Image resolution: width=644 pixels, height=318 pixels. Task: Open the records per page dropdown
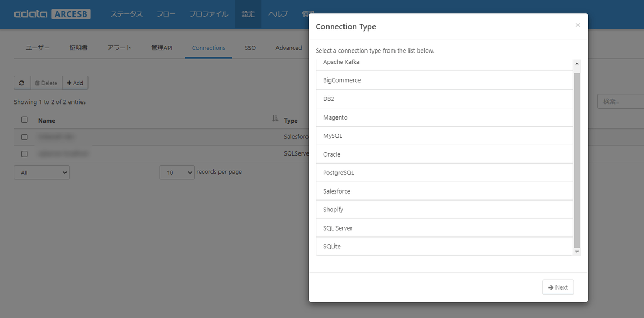(x=177, y=173)
